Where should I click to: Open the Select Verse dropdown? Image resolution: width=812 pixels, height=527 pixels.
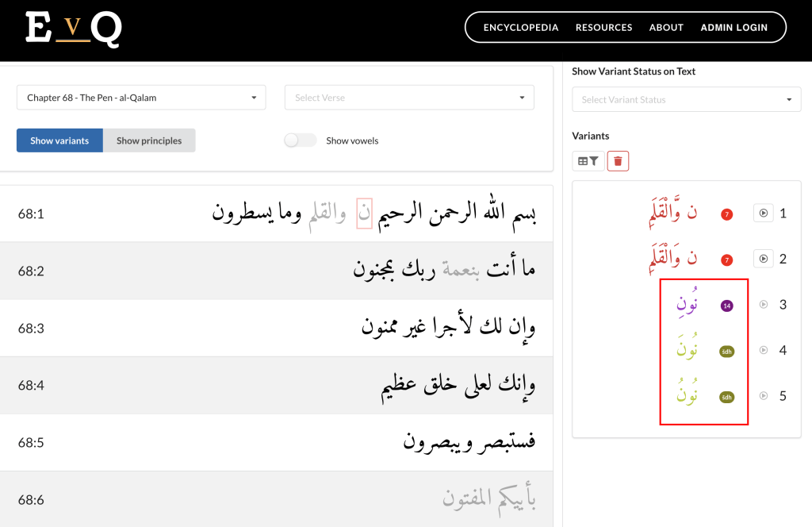409,98
